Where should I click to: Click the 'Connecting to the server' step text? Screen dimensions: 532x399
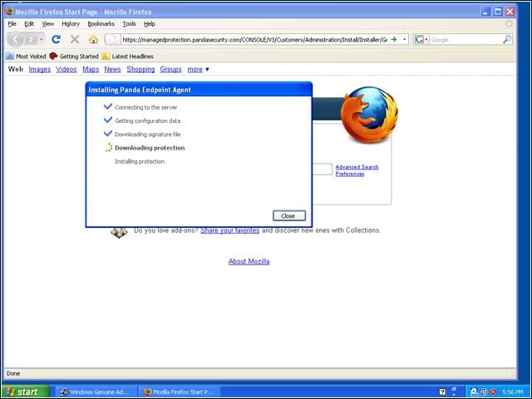(146, 107)
